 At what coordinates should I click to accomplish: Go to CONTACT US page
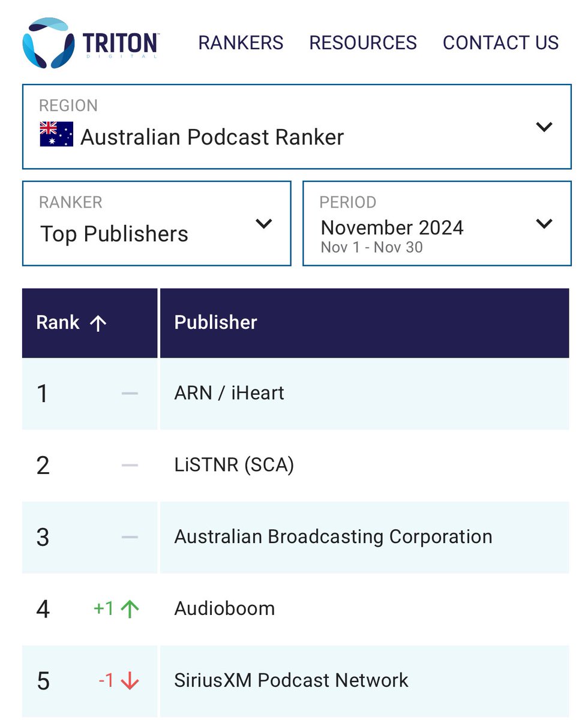point(501,43)
